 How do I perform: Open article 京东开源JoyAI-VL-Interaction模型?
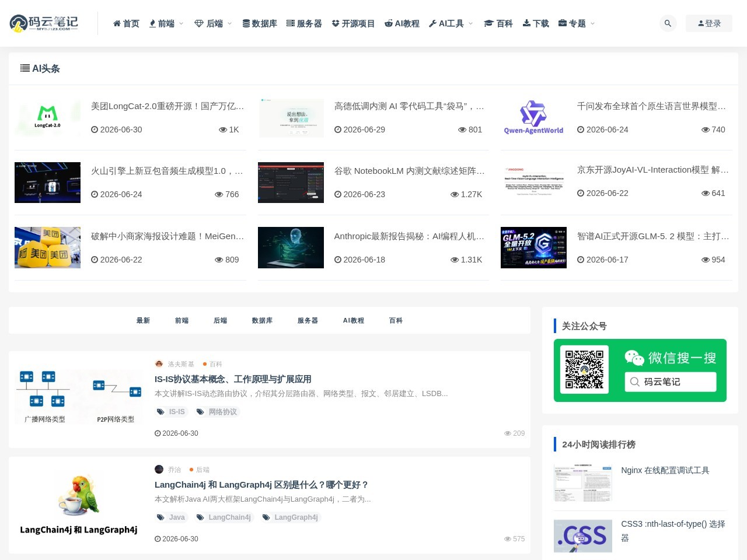(x=653, y=170)
